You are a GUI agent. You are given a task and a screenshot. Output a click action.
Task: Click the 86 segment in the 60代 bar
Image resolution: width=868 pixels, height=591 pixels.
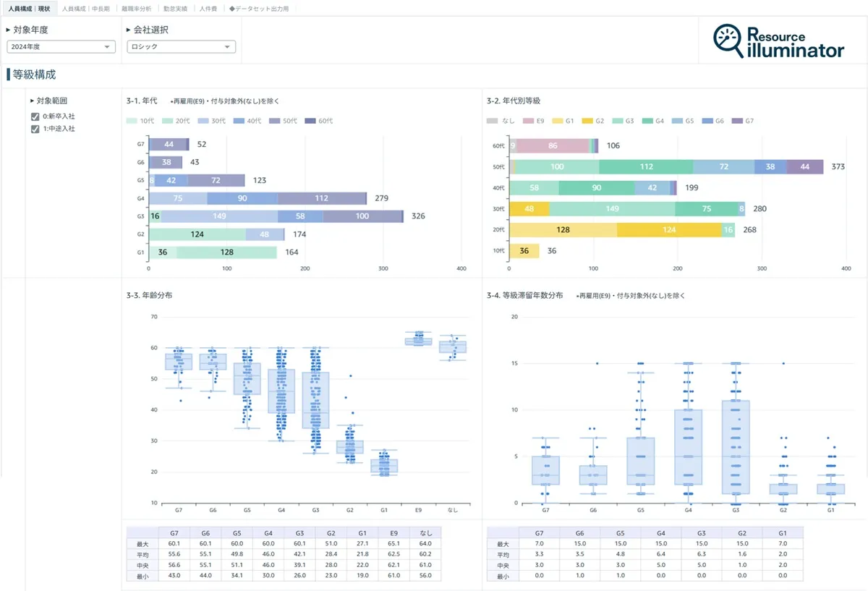[553, 145]
